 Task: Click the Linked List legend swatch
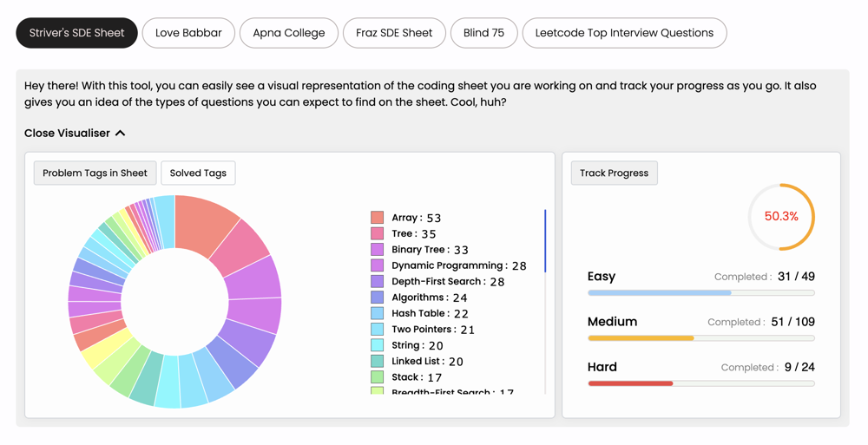tap(378, 361)
